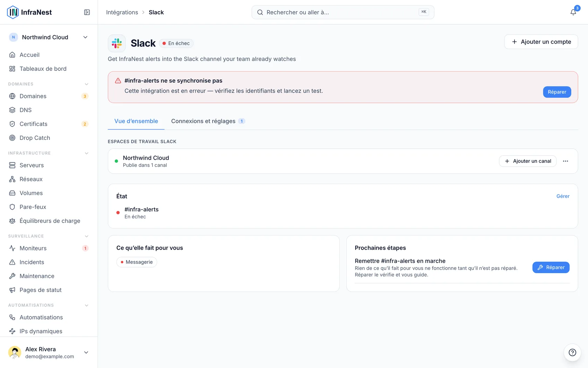This screenshot has height=368, width=588.
Task: Open the help question-mark button
Action: coord(572,352)
